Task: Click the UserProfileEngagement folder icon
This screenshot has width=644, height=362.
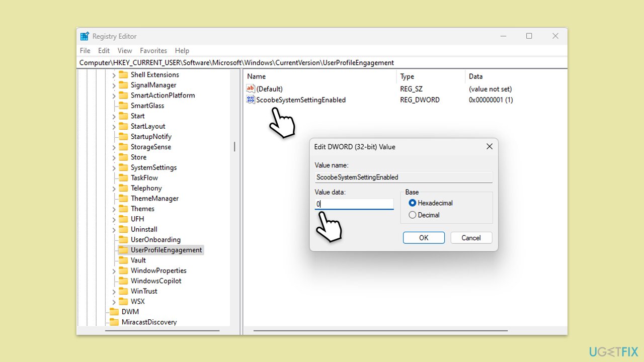Action: tap(123, 250)
